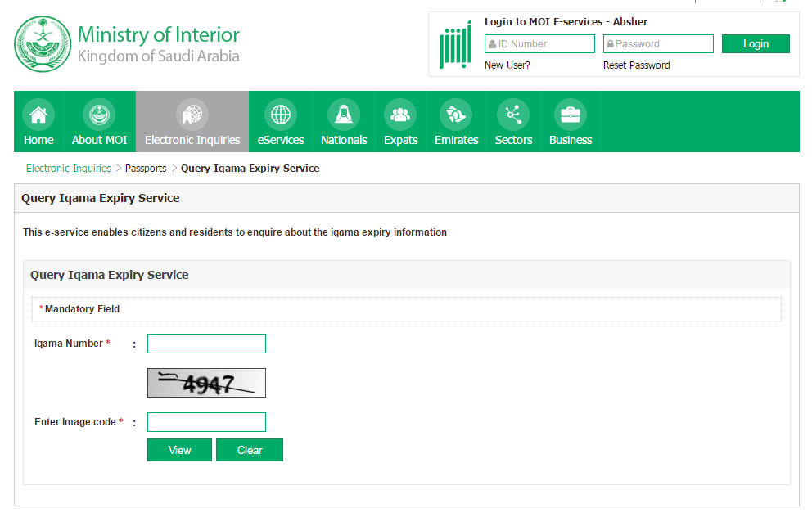The image size is (812, 517).
Task: Open the New User? link
Action: pos(507,65)
